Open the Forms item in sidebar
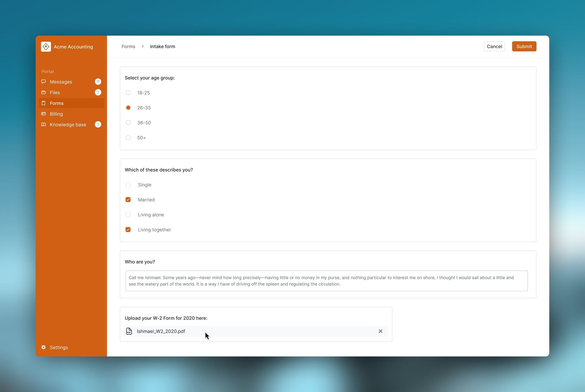 [x=57, y=103]
